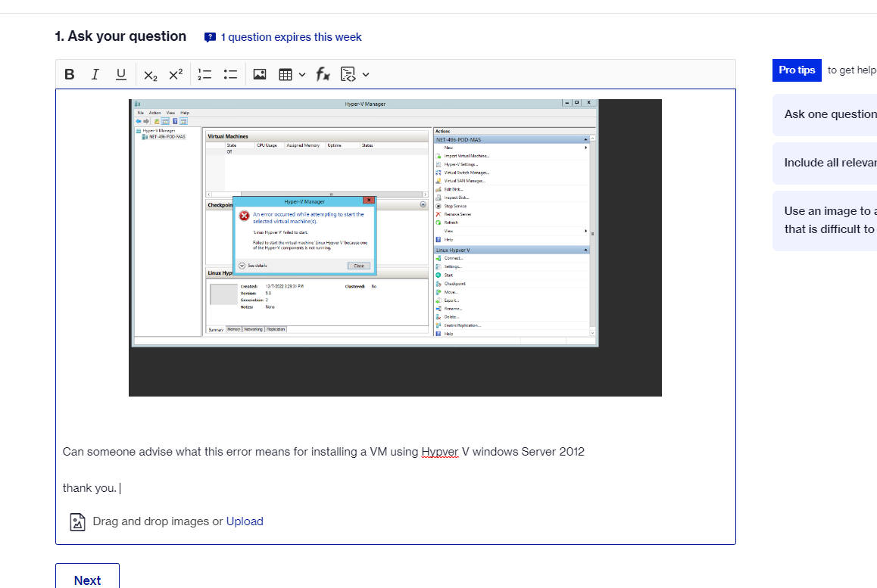
Task: Click the 'Drag and drop images or' text
Action: (158, 521)
